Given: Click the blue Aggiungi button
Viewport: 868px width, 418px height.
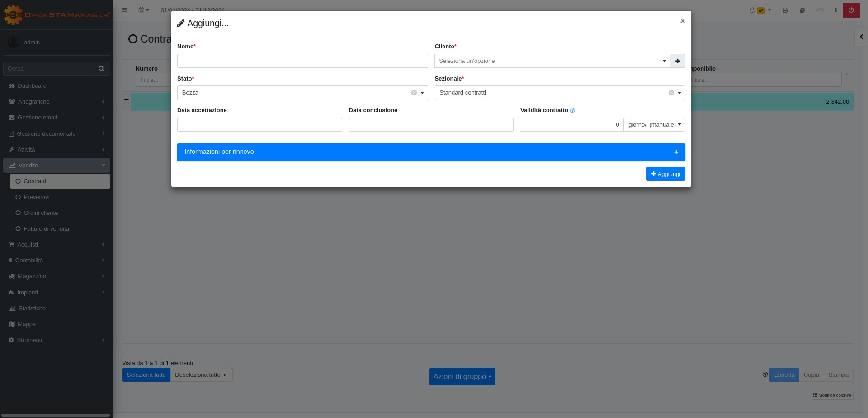Looking at the screenshot, I should coord(665,174).
